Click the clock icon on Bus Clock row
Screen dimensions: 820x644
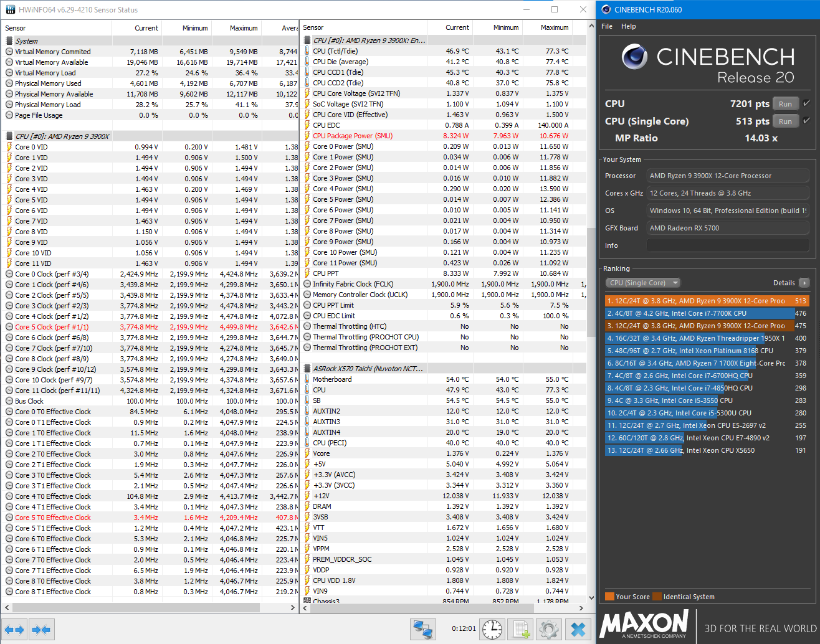click(9, 401)
